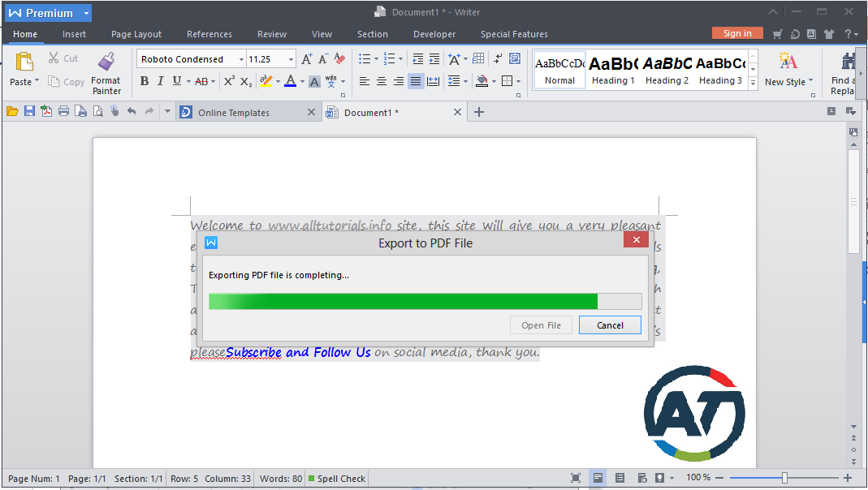Align text right
868x490 pixels.
[x=399, y=81]
